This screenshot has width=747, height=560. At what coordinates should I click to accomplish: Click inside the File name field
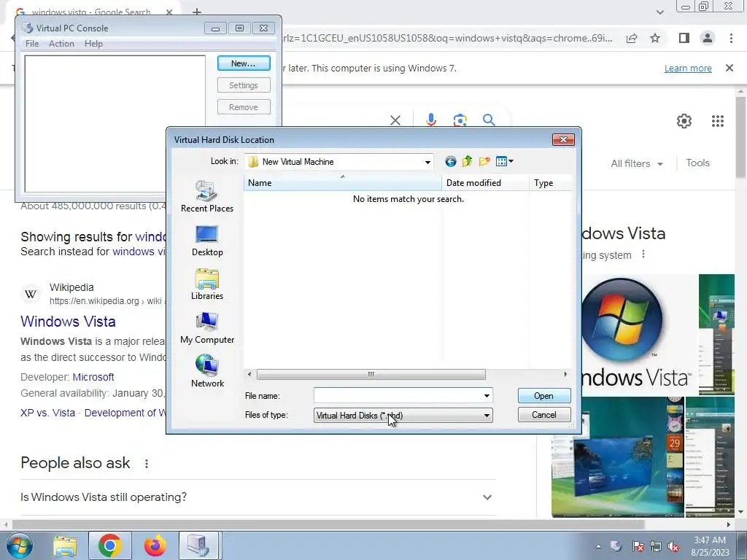coord(398,396)
